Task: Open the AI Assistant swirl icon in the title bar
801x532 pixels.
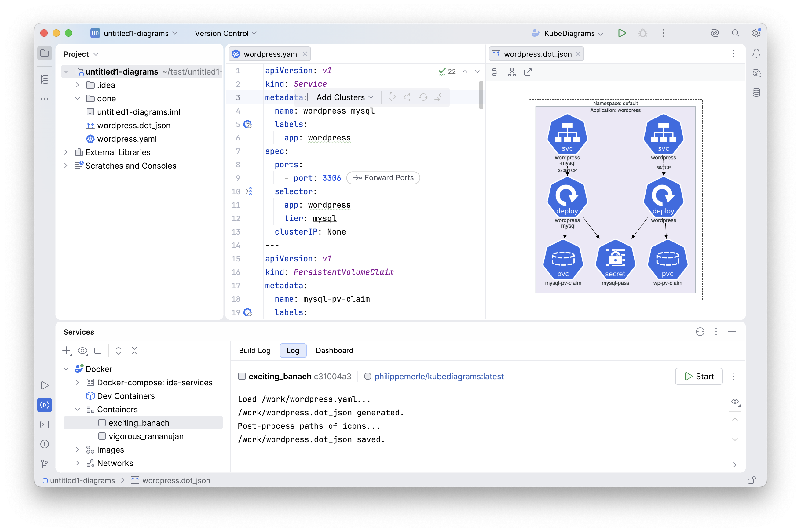Action: coord(715,33)
